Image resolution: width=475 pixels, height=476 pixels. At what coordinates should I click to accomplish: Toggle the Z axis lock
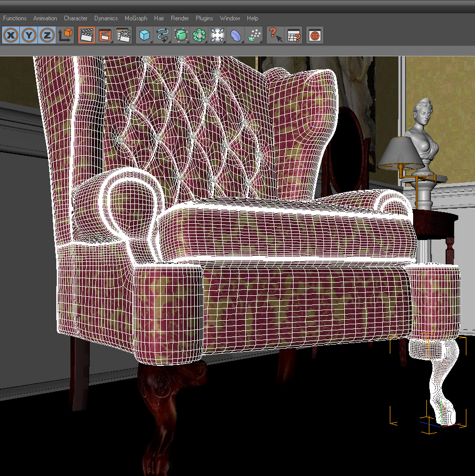[47, 35]
